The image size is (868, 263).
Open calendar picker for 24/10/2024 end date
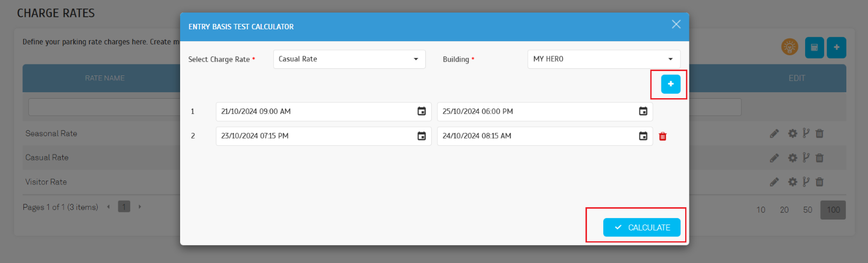pos(643,136)
